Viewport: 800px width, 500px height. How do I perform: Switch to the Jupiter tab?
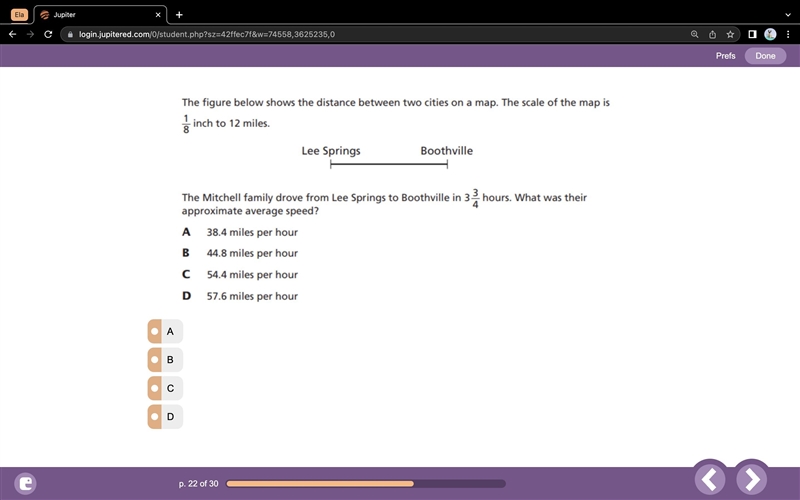tap(100, 15)
